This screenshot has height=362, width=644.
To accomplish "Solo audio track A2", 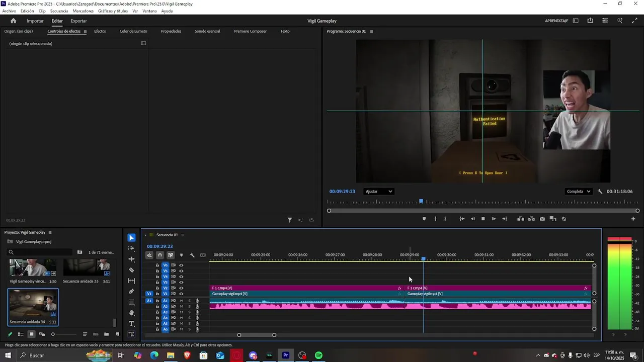I will click(x=189, y=307).
